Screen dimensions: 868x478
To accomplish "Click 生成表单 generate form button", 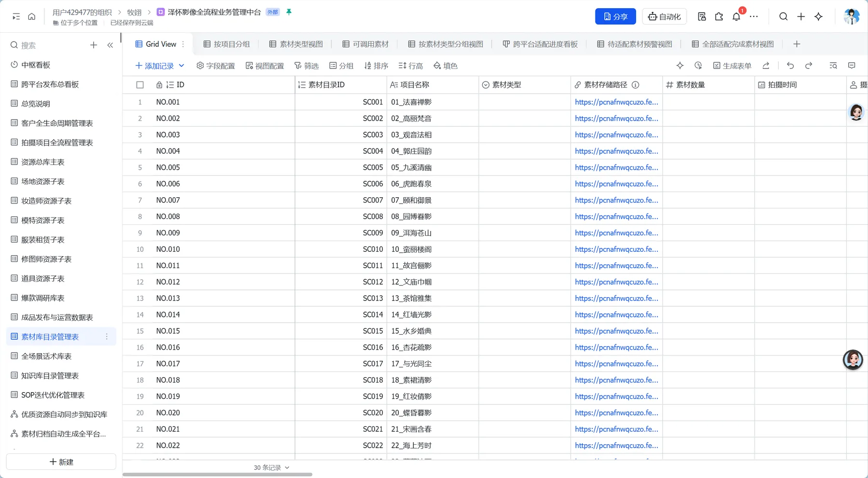I will click(732, 66).
